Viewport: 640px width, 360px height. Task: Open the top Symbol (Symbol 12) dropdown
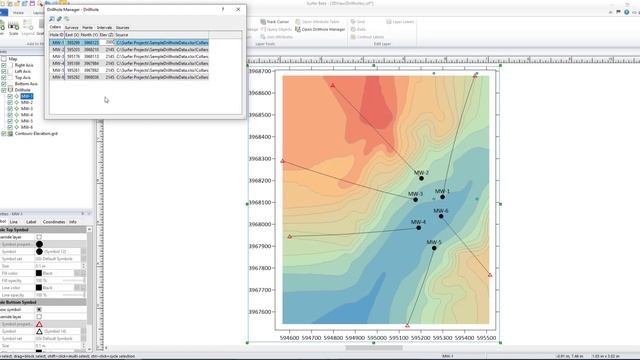click(84, 251)
